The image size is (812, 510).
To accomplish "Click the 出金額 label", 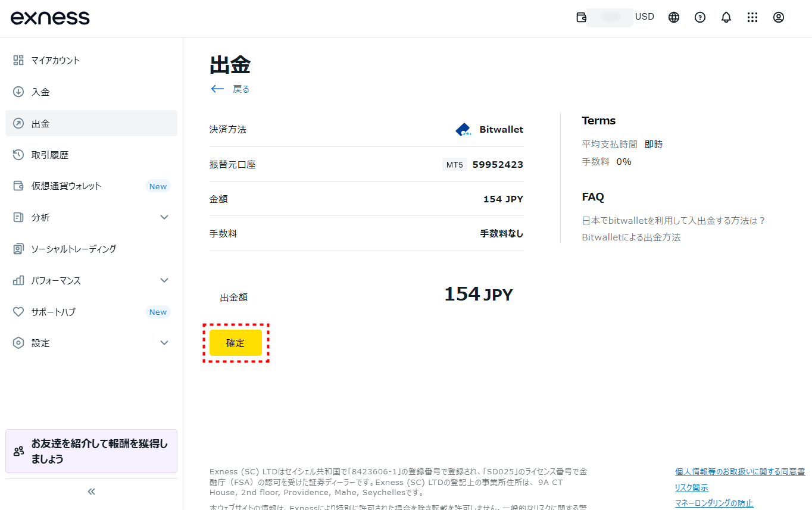I will [x=234, y=297].
